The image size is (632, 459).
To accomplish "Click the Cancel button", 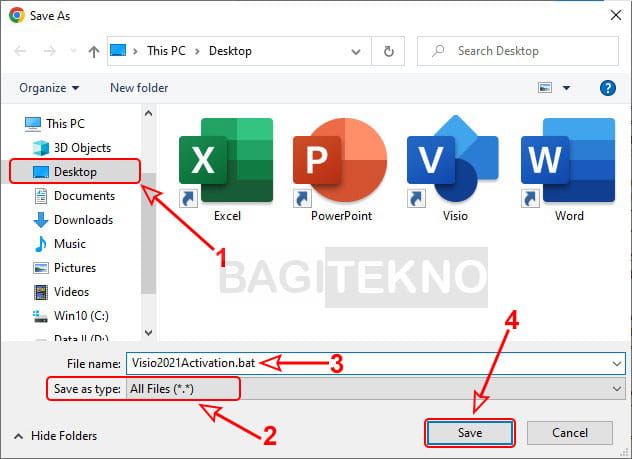I will [x=570, y=433].
